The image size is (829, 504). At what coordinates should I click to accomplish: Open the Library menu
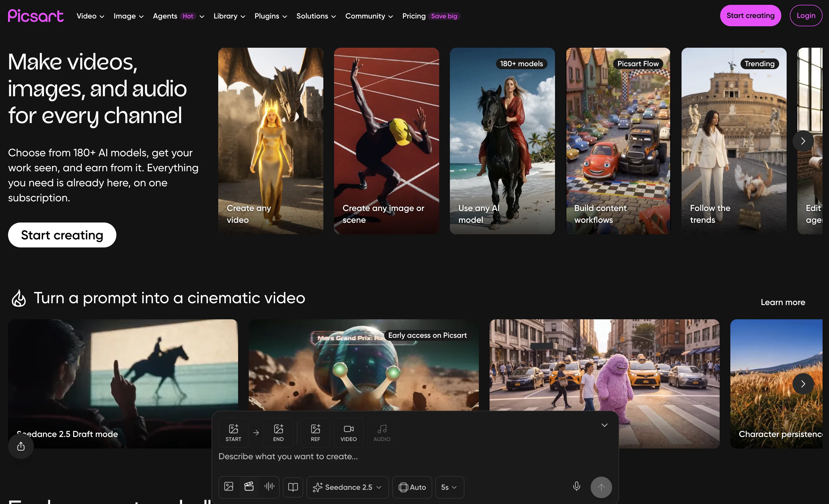click(x=229, y=16)
